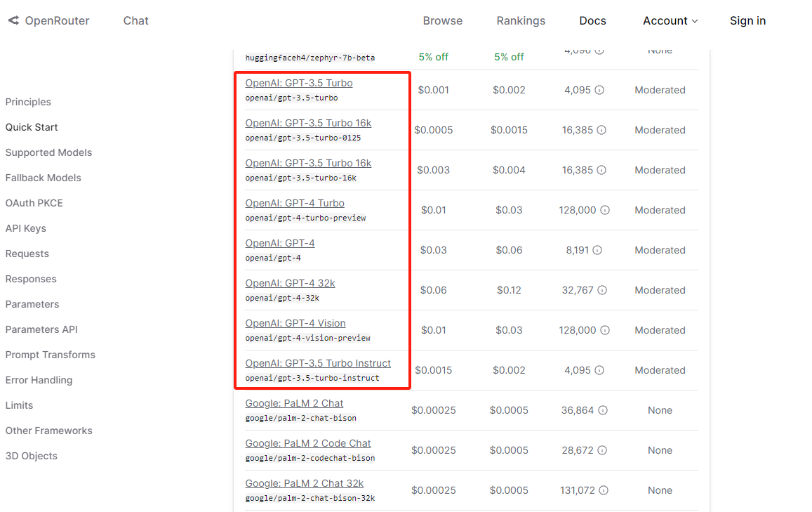
Task: Click info icon beside 8,191 context
Action: (597, 250)
